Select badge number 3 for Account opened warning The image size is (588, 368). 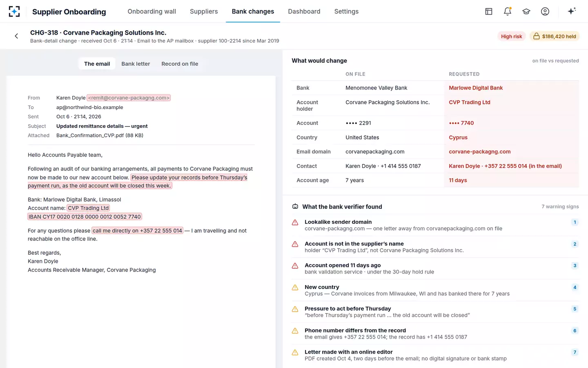(x=575, y=266)
